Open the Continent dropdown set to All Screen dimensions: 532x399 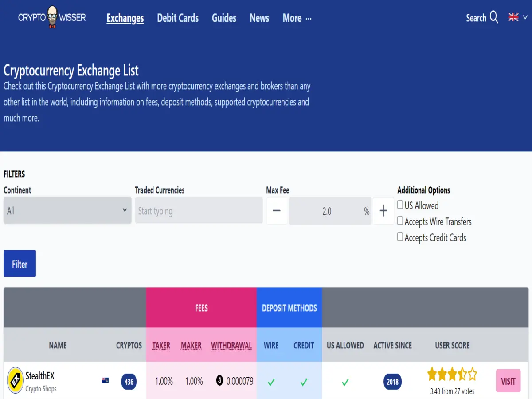[67, 210]
